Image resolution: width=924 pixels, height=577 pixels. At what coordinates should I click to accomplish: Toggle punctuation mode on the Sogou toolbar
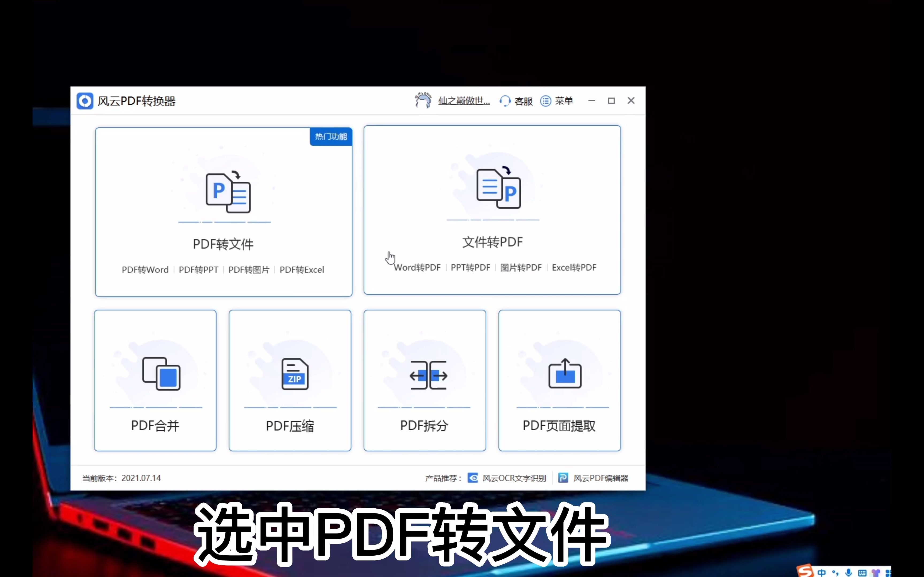(x=836, y=572)
